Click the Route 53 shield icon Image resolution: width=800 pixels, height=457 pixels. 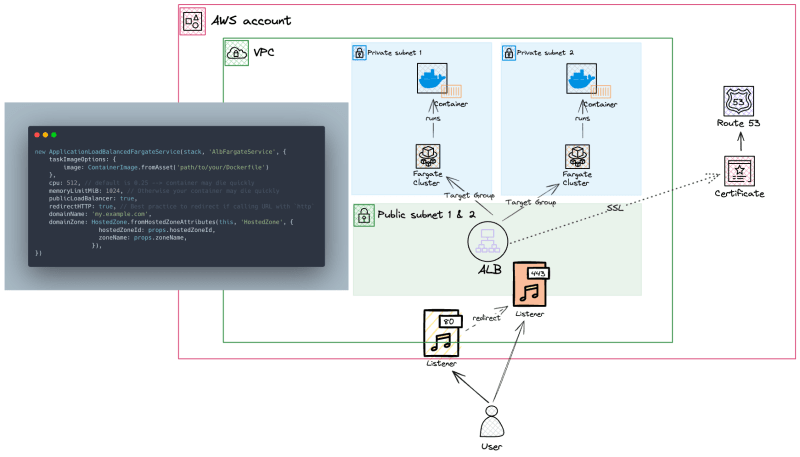738,101
